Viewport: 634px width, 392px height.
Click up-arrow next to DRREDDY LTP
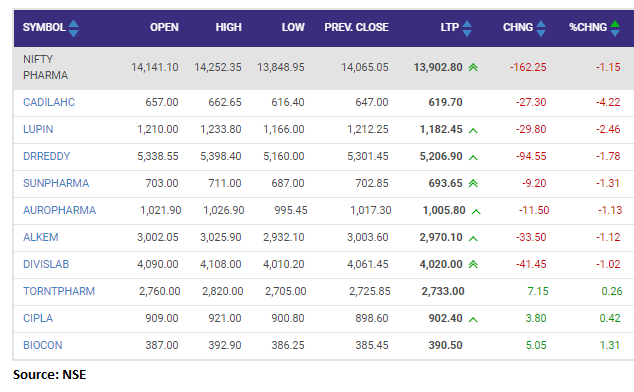coord(473,157)
